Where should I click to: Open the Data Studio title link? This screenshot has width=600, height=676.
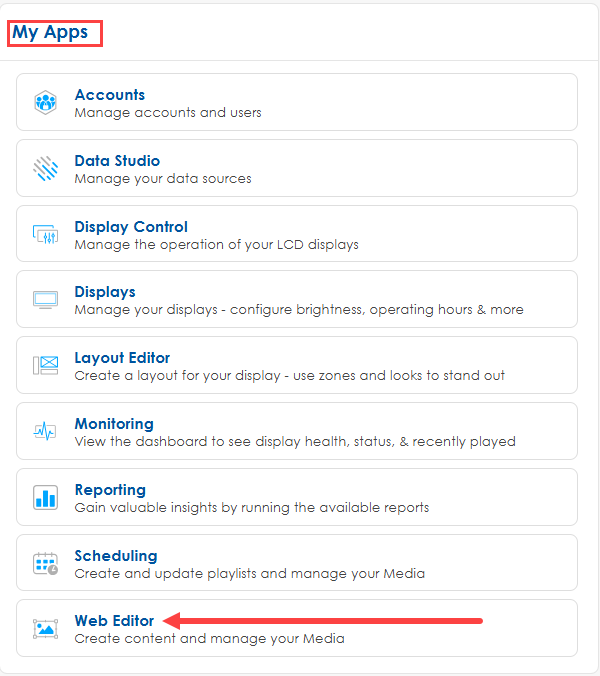tap(117, 161)
